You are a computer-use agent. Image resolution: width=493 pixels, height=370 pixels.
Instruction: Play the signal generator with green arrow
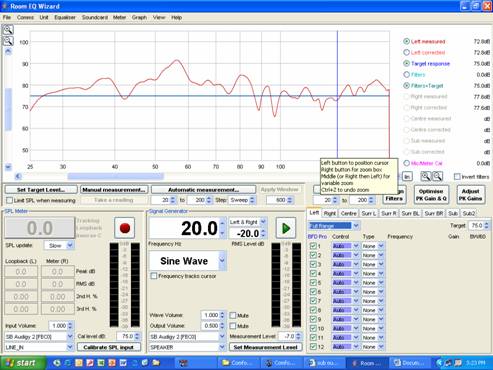point(286,228)
